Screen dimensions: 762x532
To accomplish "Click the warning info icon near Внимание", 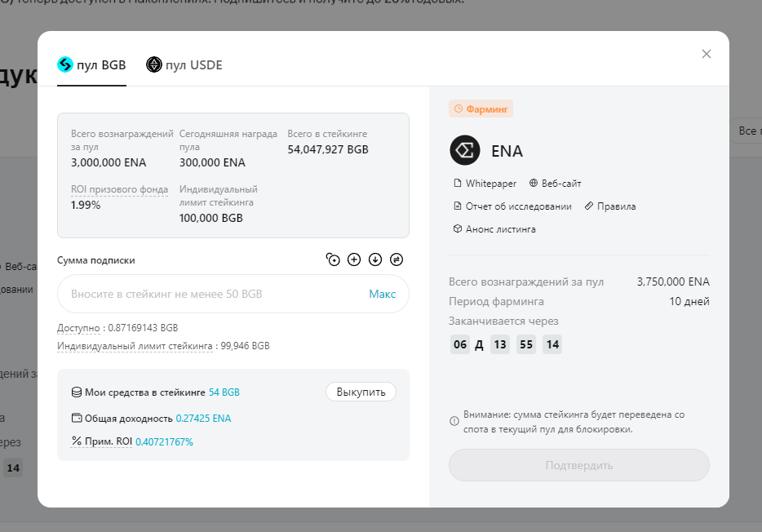I will click(454, 421).
